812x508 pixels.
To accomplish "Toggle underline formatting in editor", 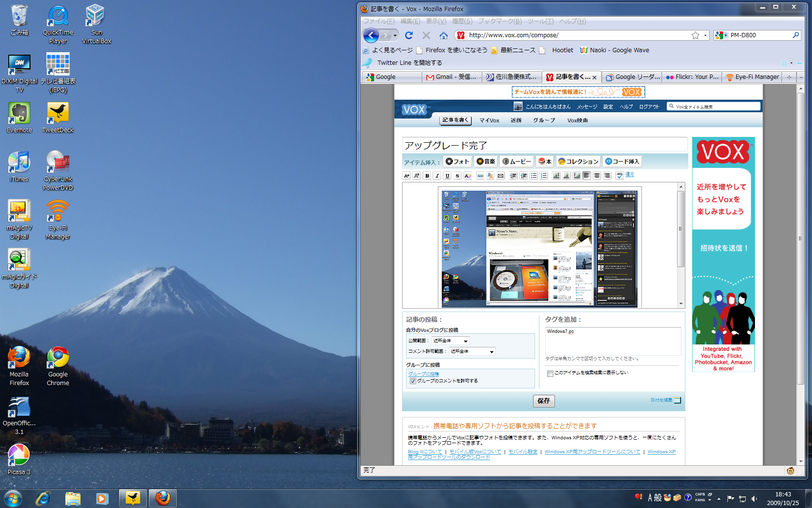I will tap(448, 176).
